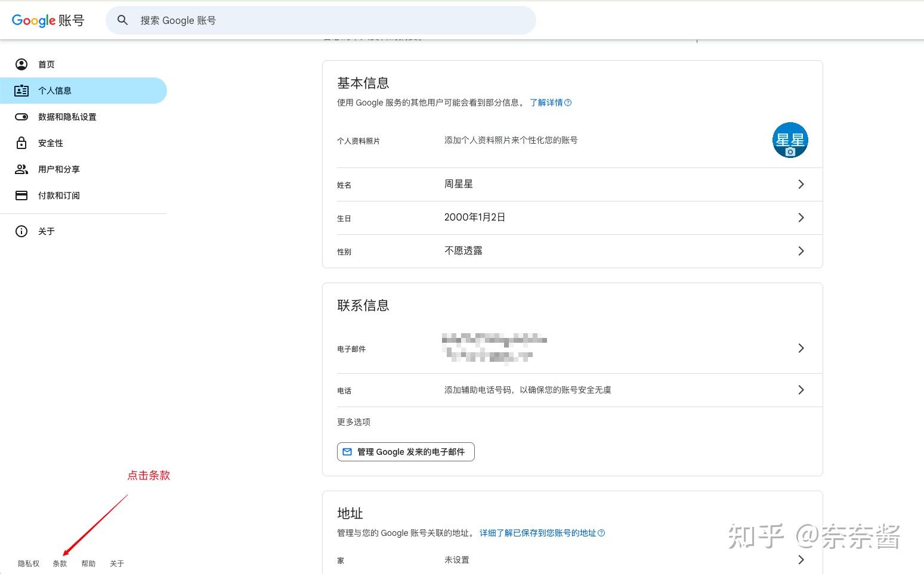Click the 数据和隐私设置 toggle icon
This screenshot has height=574, width=924.
[21, 117]
